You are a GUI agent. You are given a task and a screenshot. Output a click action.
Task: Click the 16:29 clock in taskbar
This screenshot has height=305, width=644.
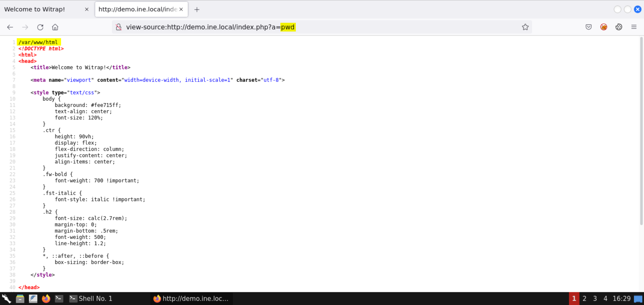(x=622, y=299)
